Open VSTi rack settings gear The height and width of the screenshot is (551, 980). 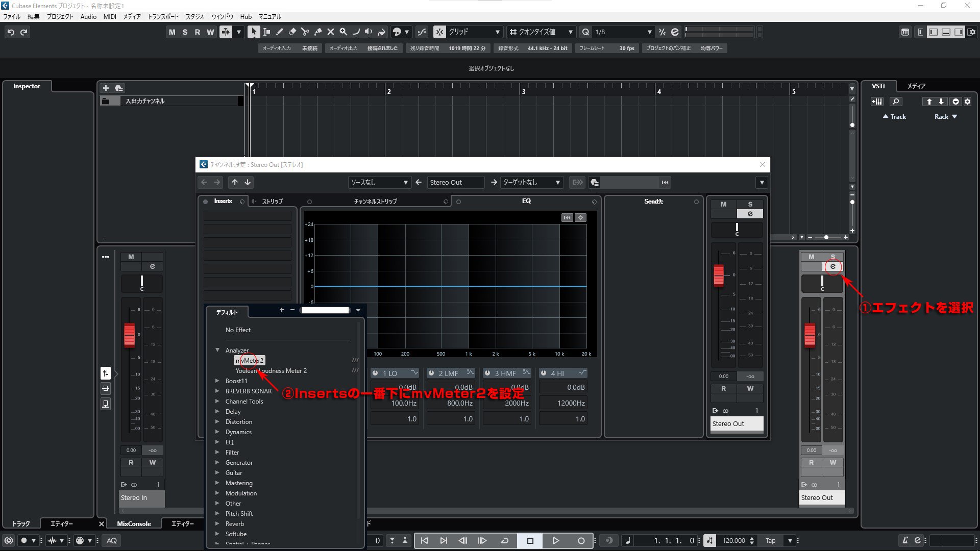point(967,102)
